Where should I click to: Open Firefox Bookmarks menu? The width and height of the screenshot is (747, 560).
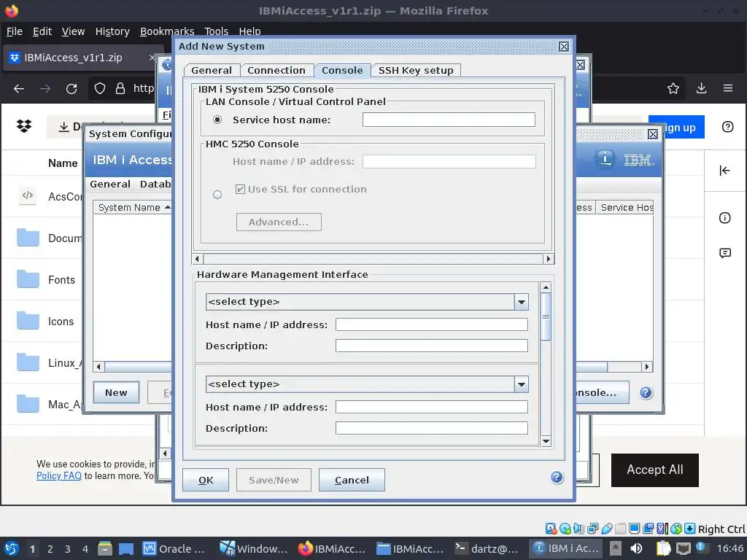pyautogui.click(x=167, y=31)
